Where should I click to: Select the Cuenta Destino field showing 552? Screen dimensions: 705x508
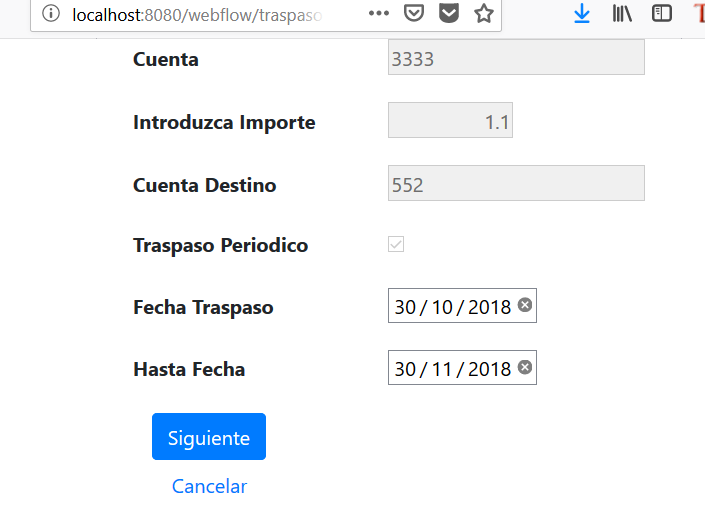tap(516, 183)
